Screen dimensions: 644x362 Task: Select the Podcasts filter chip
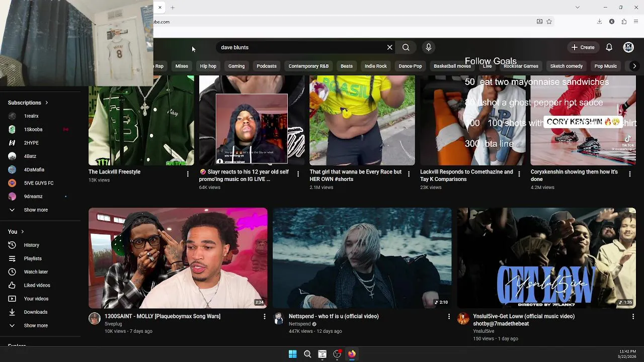click(267, 66)
